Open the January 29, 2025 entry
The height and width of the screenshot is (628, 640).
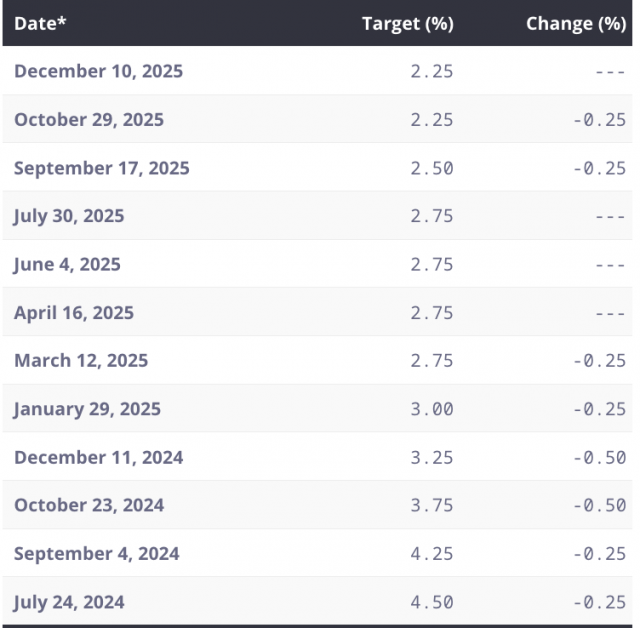(x=87, y=409)
